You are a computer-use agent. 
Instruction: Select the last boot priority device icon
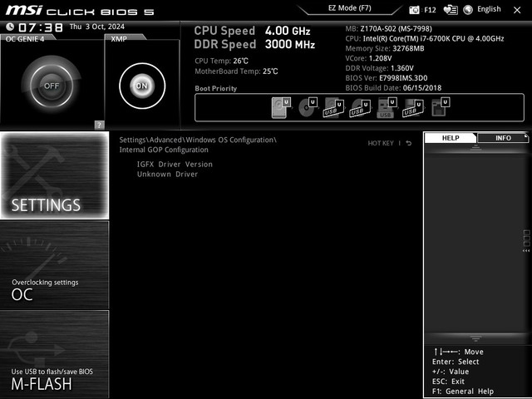tap(441, 107)
